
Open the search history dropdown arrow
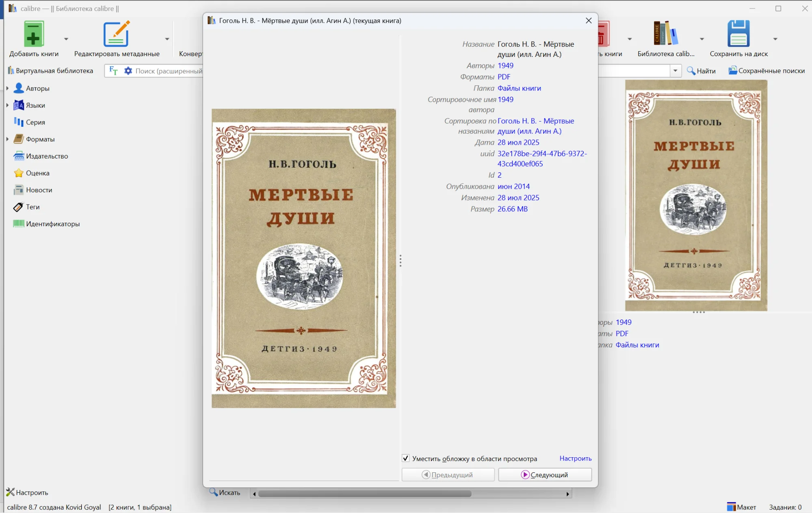[x=675, y=71]
